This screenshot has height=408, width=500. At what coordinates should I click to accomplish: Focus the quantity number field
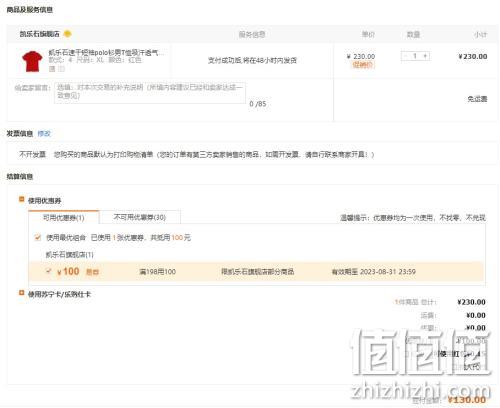[415, 56]
